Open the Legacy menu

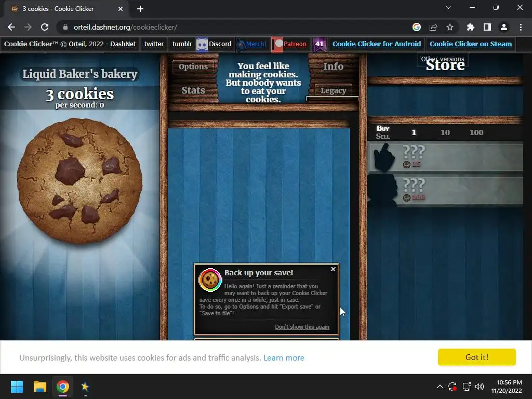coord(333,90)
